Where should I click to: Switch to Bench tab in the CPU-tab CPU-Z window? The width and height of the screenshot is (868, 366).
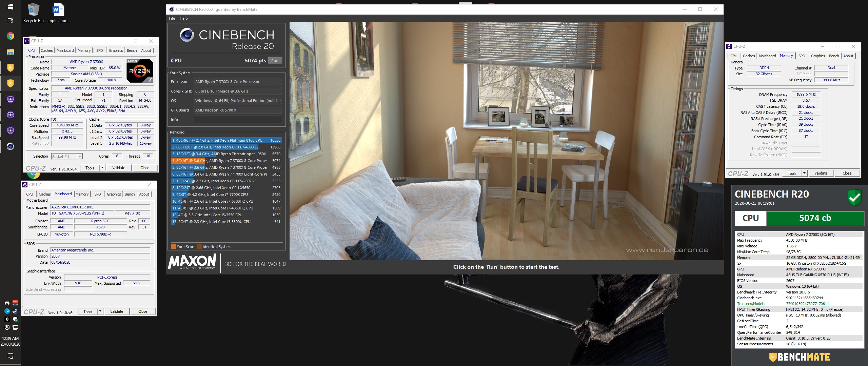click(x=132, y=50)
